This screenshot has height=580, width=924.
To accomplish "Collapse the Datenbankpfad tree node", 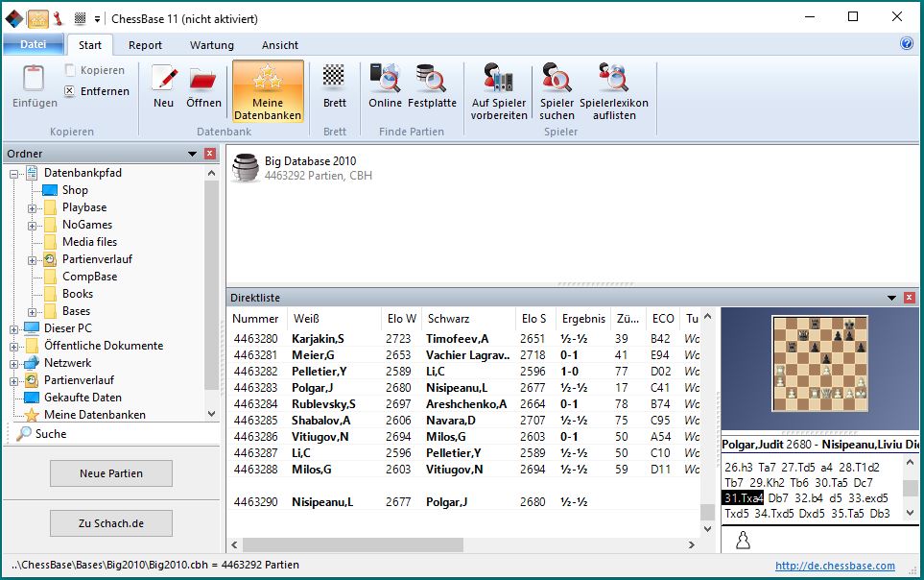I will (14, 173).
